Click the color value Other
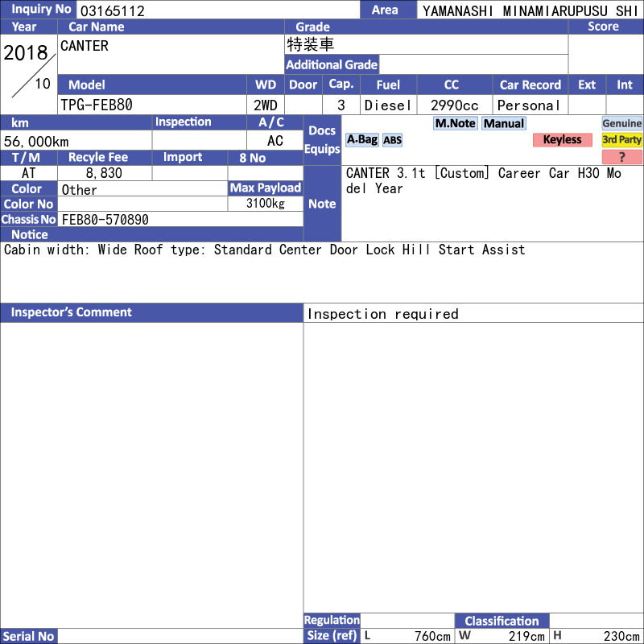Viewport: 644px width, 644px height. pos(79,190)
